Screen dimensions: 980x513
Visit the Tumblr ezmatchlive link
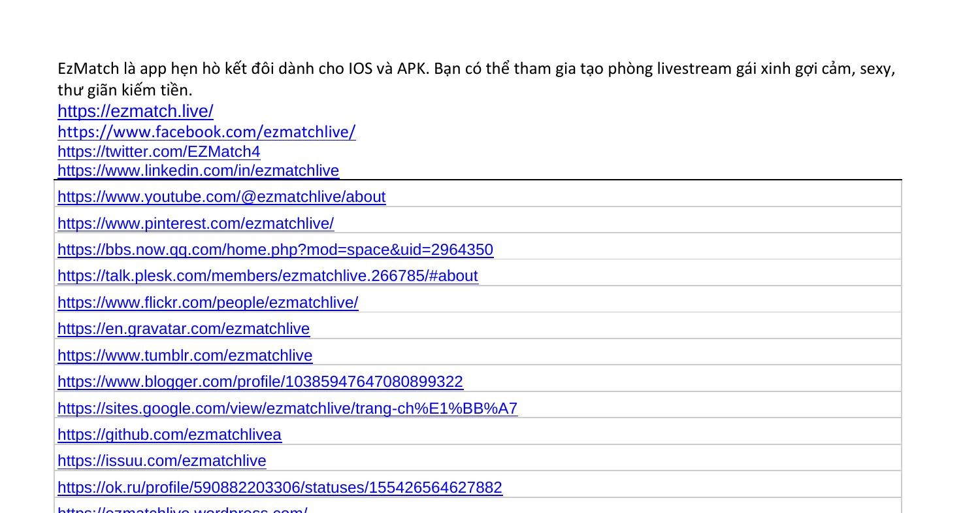pyautogui.click(x=185, y=356)
